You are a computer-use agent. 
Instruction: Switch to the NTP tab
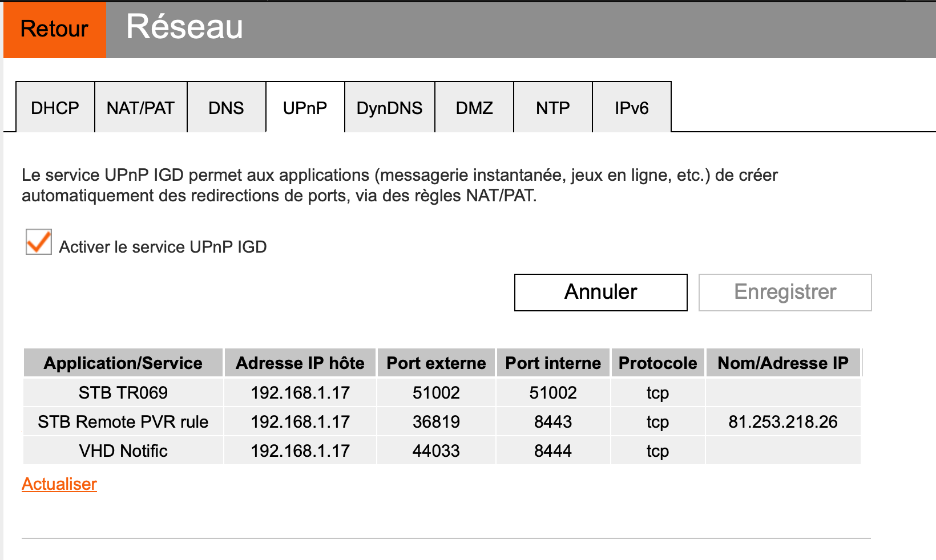pos(552,108)
